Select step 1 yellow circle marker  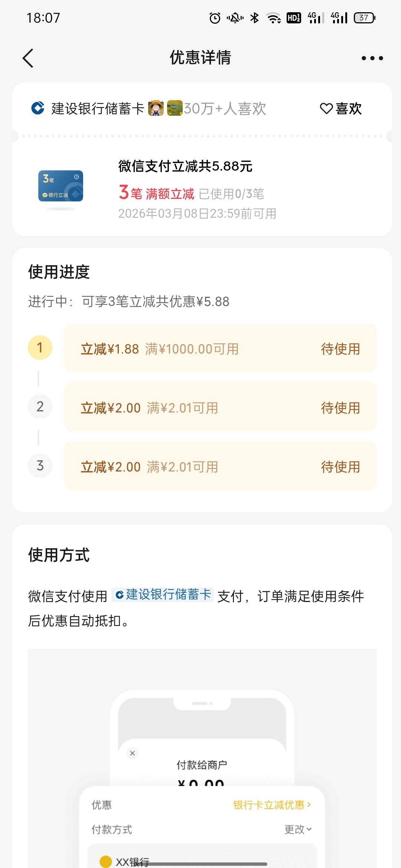[40, 348]
